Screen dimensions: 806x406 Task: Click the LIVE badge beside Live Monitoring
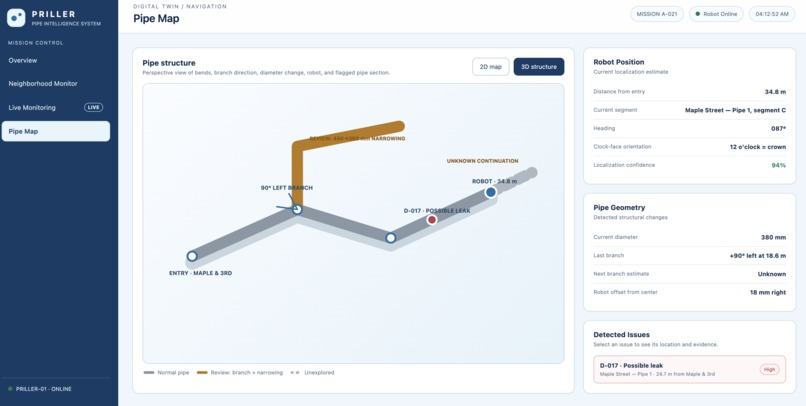click(94, 107)
